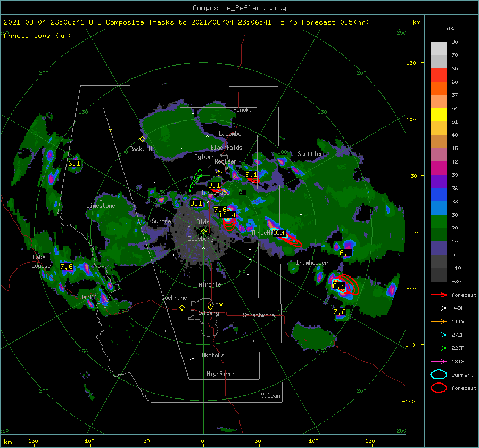This screenshot has width=479, height=448.
Task: Click the Drumheller city label
Action: click(x=312, y=263)
